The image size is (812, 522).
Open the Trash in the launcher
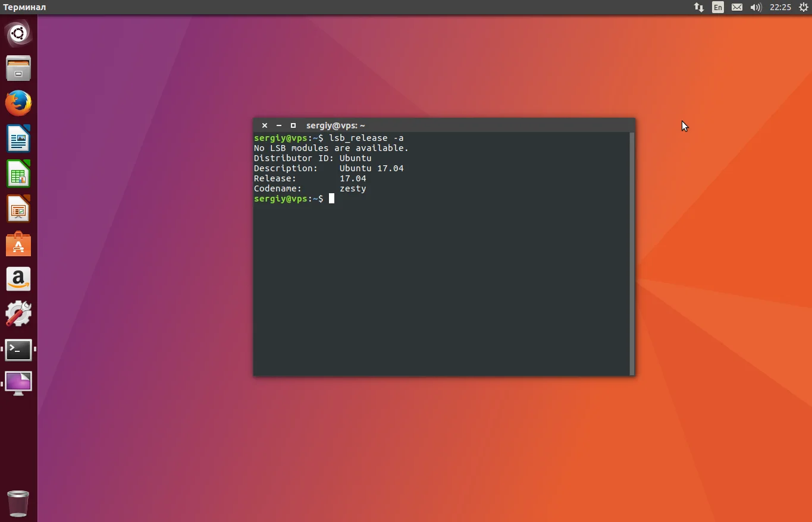[18, 504]
